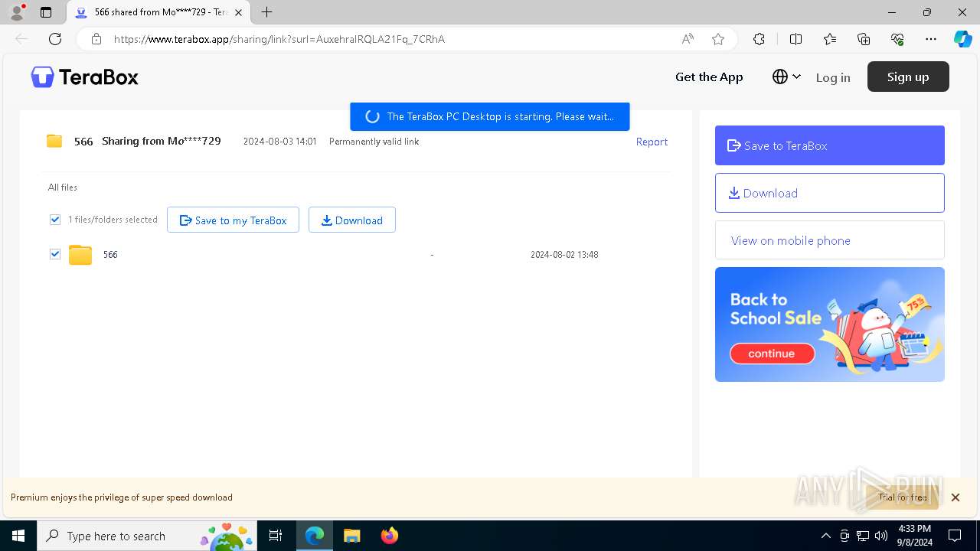Open Browser essentials icon

point(897,39)
